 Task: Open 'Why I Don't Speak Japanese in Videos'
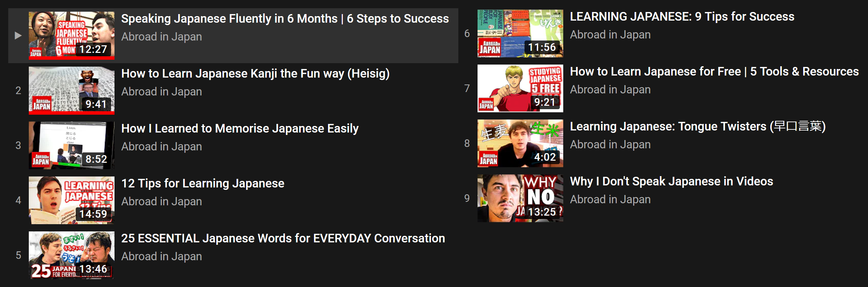coord(672,181)
